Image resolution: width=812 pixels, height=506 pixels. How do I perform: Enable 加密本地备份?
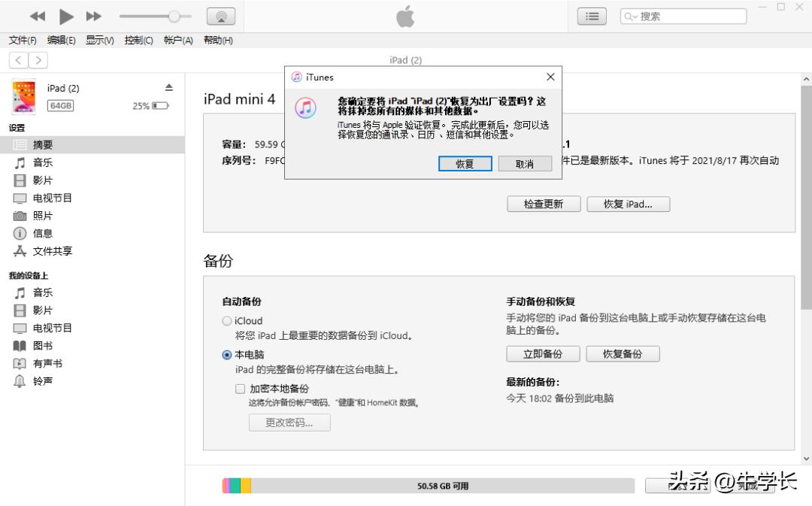click(241, 389)
